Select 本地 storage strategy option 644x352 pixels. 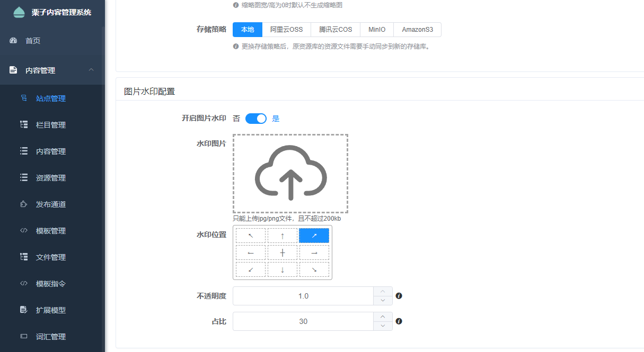(248, 30)
